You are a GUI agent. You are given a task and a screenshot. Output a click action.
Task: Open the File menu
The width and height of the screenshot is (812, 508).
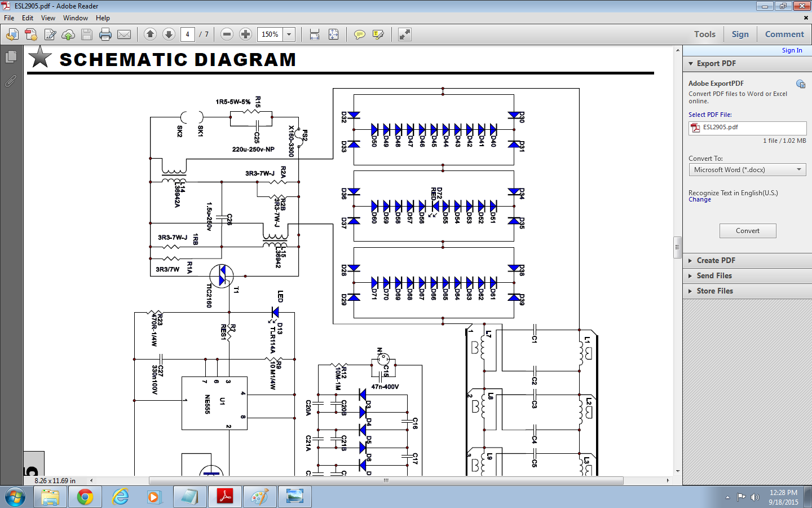tap(9, 18)
